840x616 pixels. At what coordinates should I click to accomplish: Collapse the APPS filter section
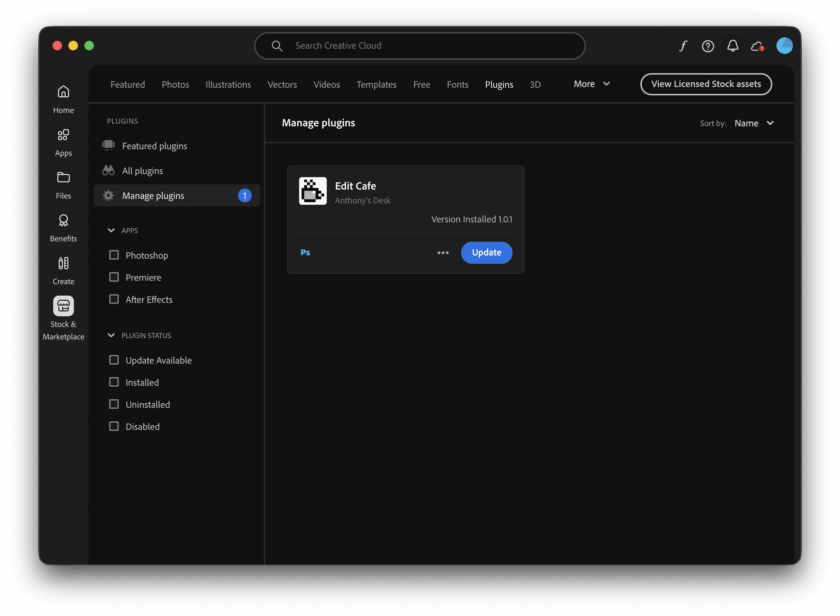click(111, 230)
